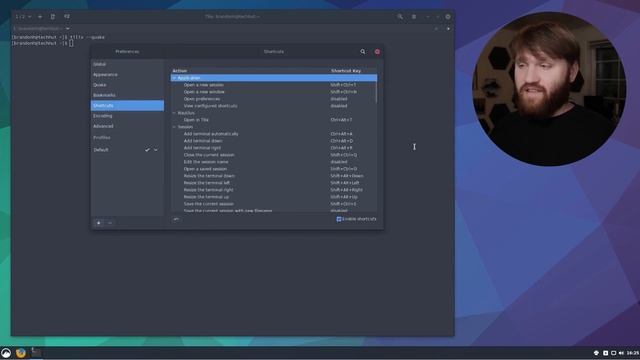
Task: Select "Close the current session" row
Action: coord(273,155)
